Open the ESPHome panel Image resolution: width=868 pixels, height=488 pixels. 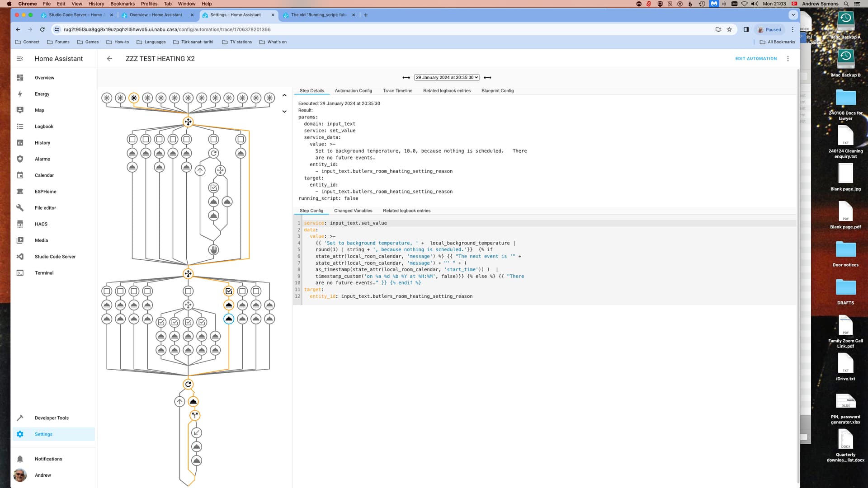[x=45, y=191]
